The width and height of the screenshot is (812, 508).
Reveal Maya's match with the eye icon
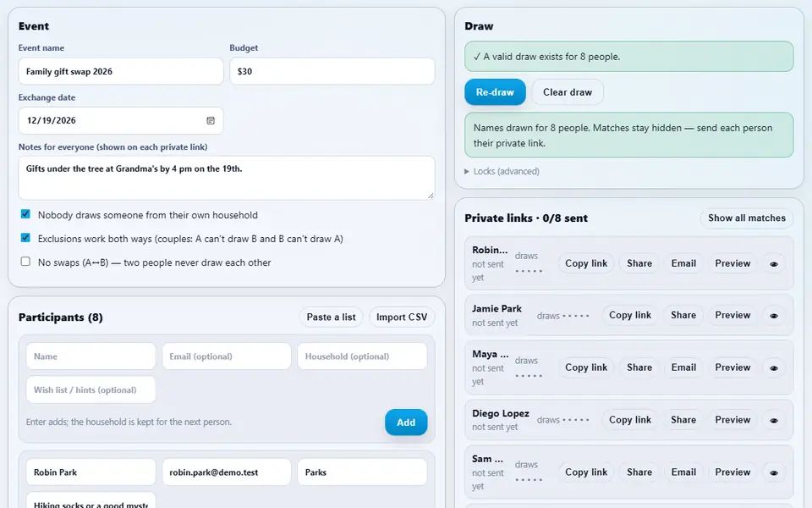coord(774,368)
